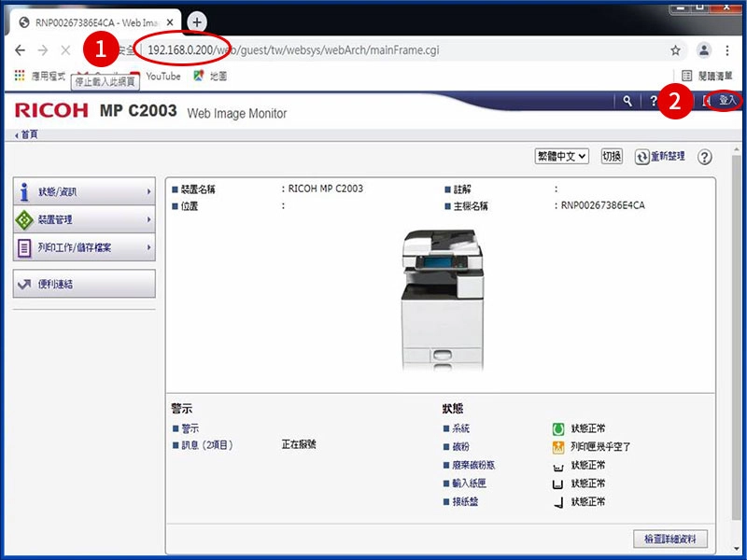Click the round help icon beside refresh

(705, 157)
